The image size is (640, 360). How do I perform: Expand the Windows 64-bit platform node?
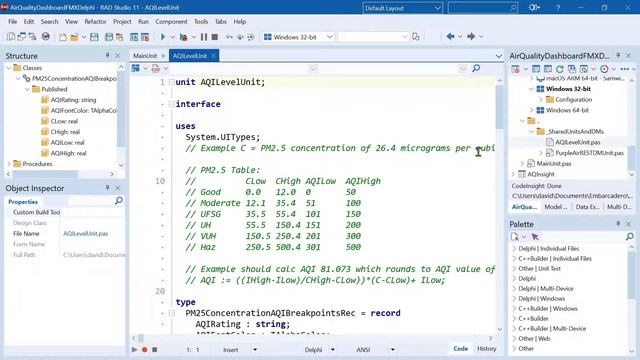pyautogui.click(x=531, y=110)
